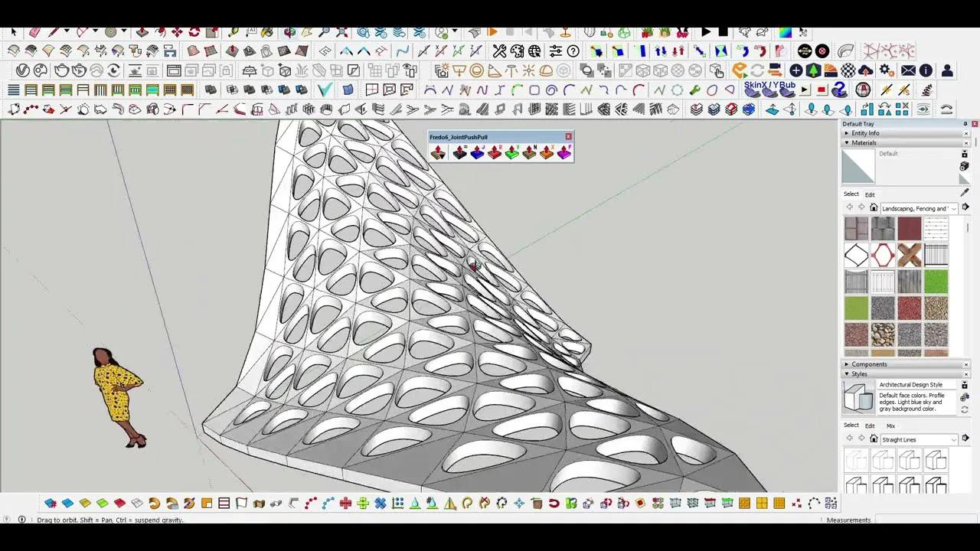Image resolution: width=980 pixels, height=551 pixels.
Task: Click the update style refresh icon in Styles
Action: 963,409
